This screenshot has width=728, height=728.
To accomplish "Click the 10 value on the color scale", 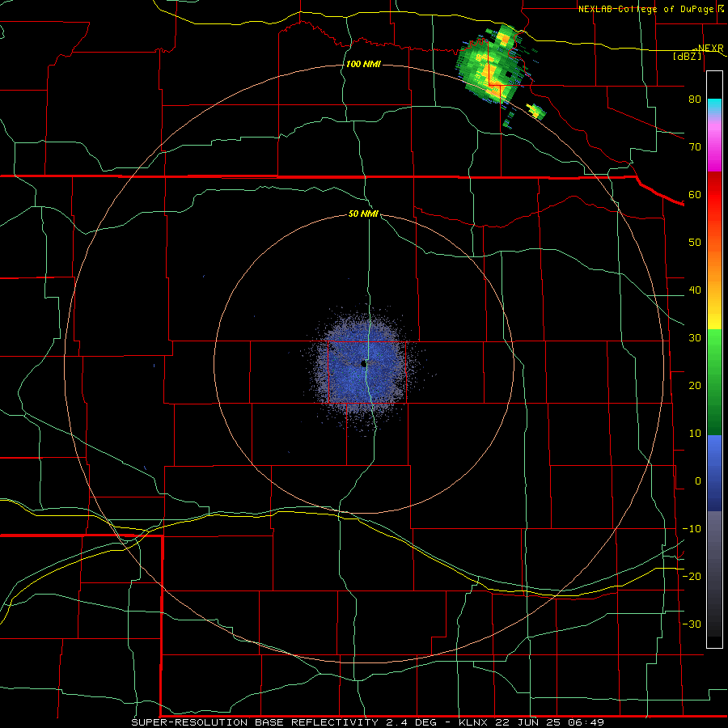I will pos(695,434).
